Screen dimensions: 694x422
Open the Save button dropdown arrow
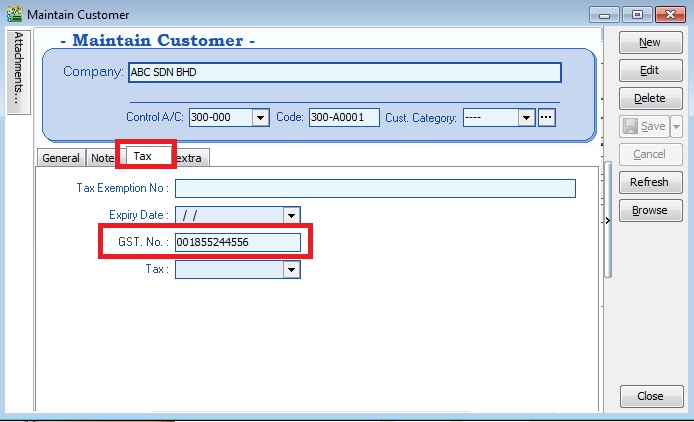point(677,127)
